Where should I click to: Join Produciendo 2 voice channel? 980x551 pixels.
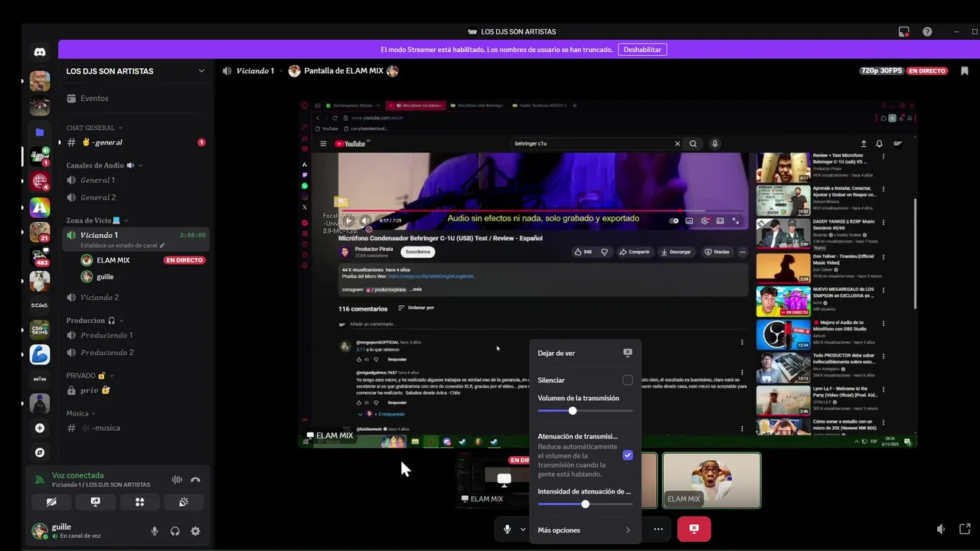[x=136, y=352]
